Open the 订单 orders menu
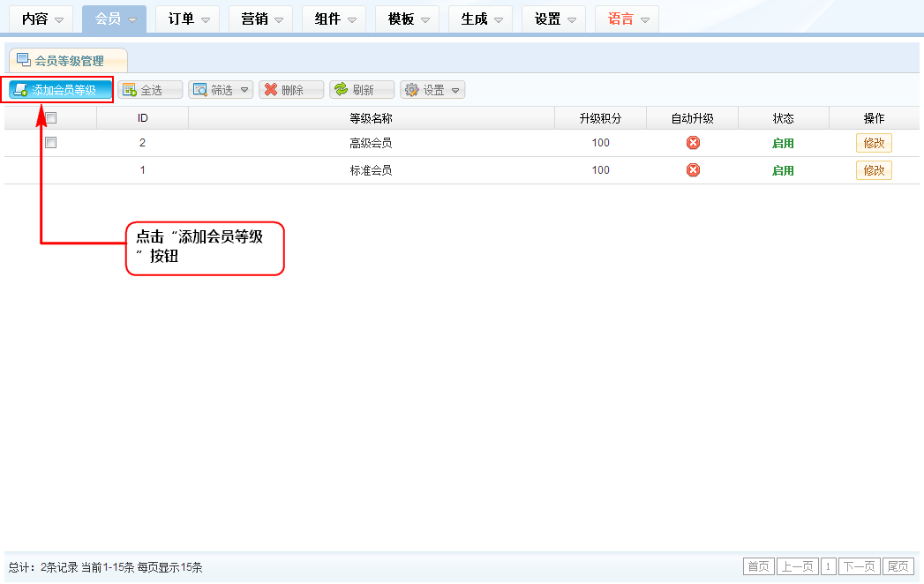The image size is (924, 584). click(187, 19)
